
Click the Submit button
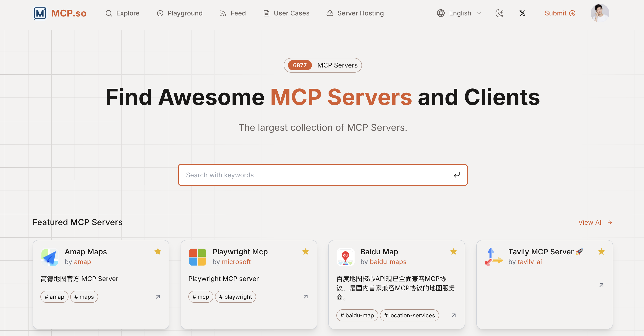click(x=560, y=13)
